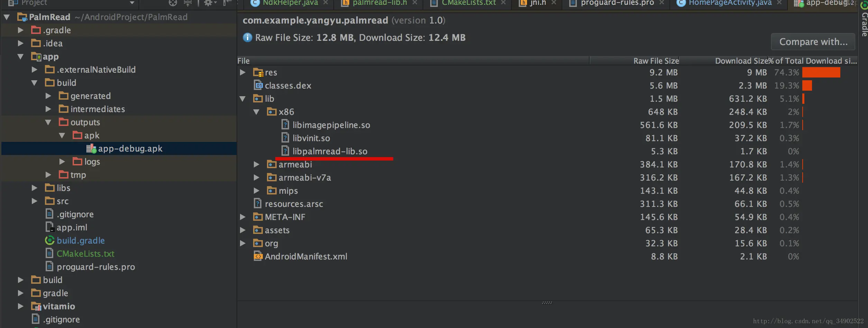
Task: Switch to the proguard-rules.pro tab
Action: [617, 3]
